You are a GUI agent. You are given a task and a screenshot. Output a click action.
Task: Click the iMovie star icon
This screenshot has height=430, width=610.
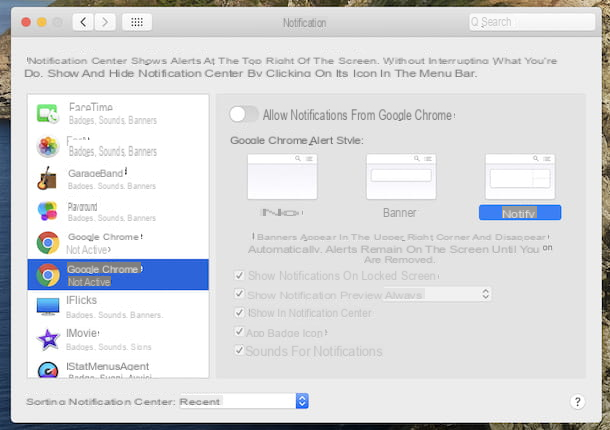point(48,339)
